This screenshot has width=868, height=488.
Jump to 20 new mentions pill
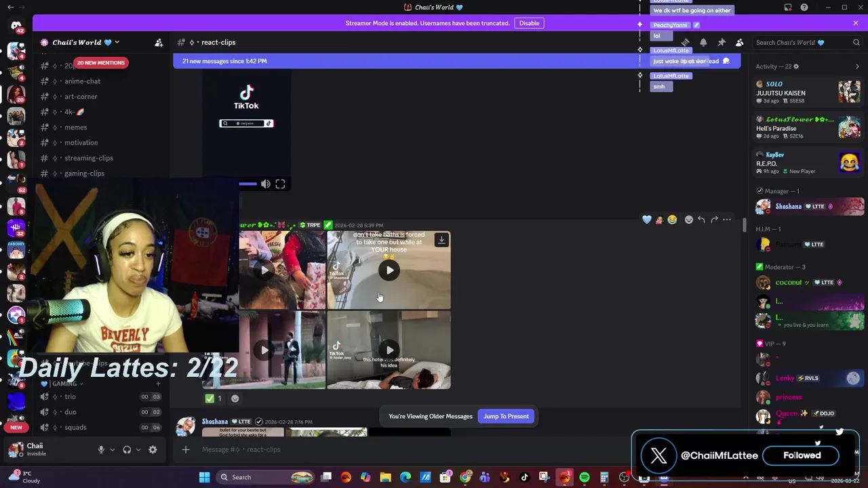[101, 62]
